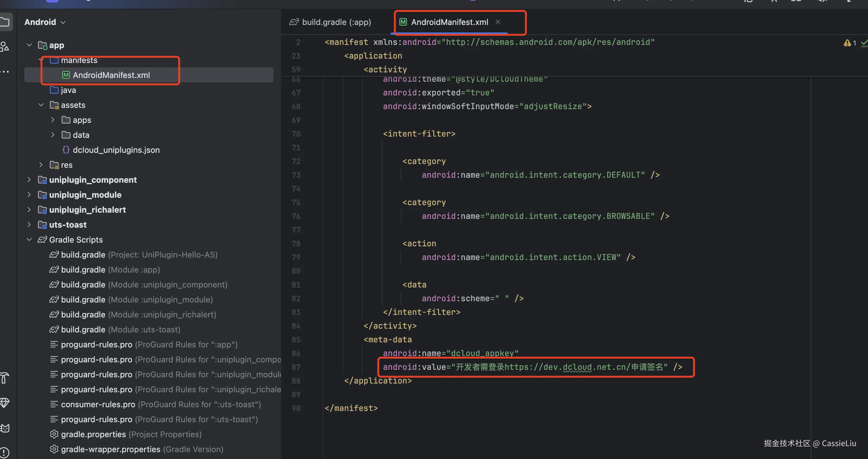
Task: Open the Logcat cat icon
Action: tap(5, 428)
